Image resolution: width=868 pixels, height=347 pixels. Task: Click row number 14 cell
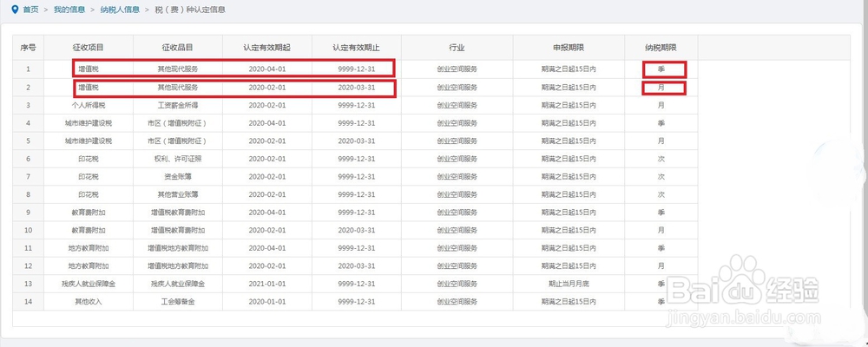[29, 302]
